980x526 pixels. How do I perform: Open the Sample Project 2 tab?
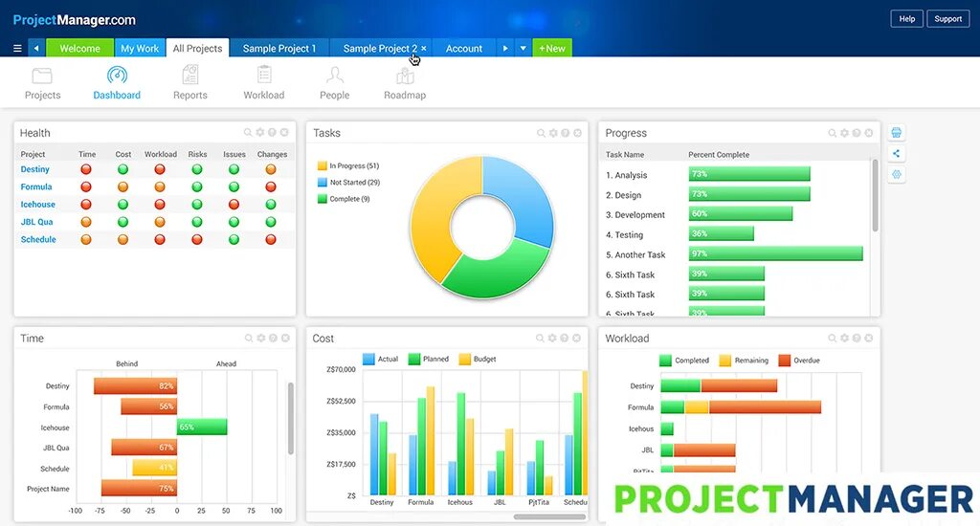(380, 48)
